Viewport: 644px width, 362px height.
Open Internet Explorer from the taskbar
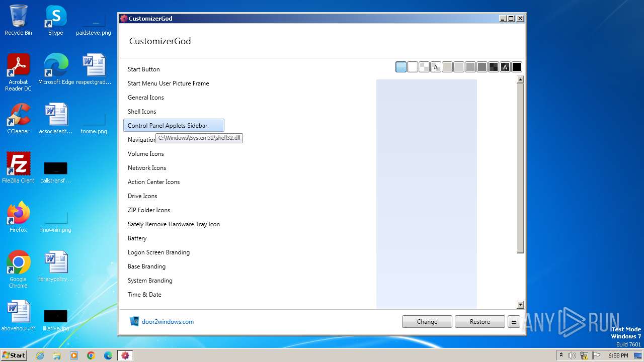pyautogui.click(x=40, y=355)
